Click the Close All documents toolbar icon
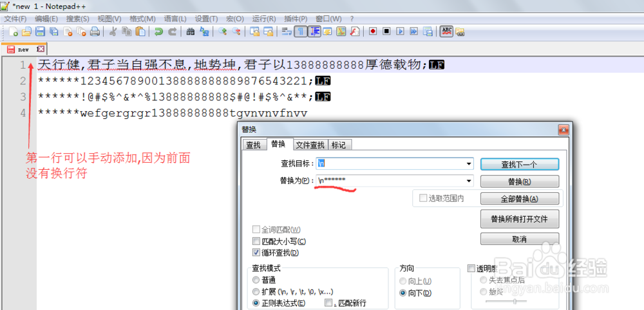Image resolution: width=644 pixels, height=310 pixels. [81, 32]
